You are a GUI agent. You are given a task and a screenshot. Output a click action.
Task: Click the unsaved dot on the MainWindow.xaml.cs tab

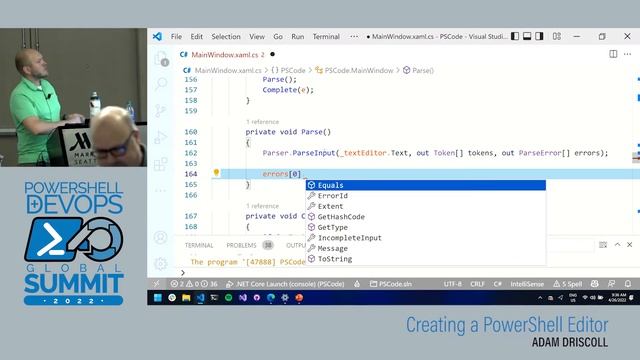[x=272, y=54]
